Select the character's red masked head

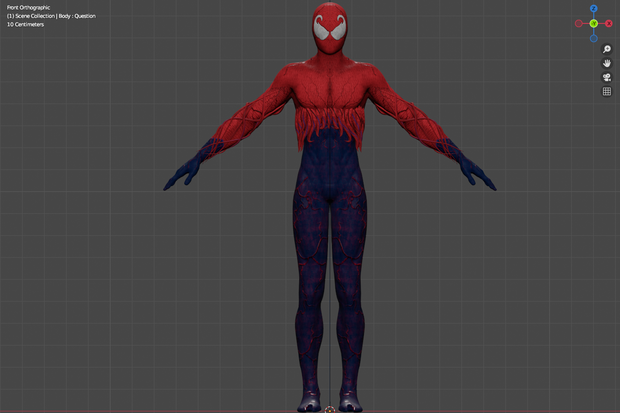coord(330,28)
